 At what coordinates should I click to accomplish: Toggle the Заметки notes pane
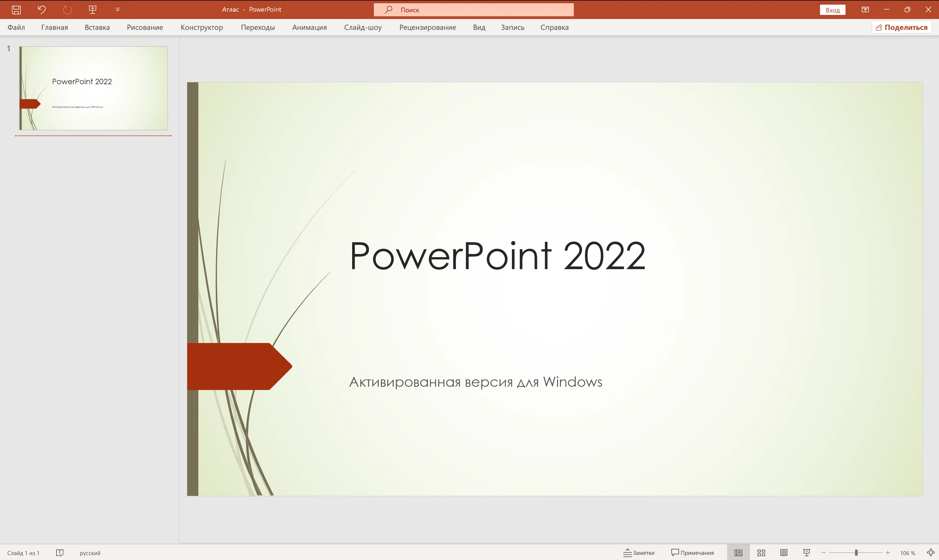click(638, 553)
